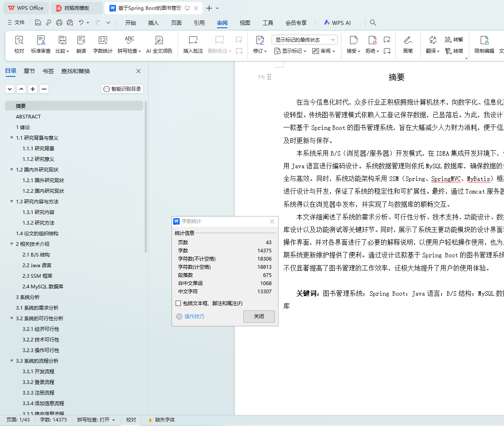Click the print preview icon

pyautogui.click(x=70, y=22)
